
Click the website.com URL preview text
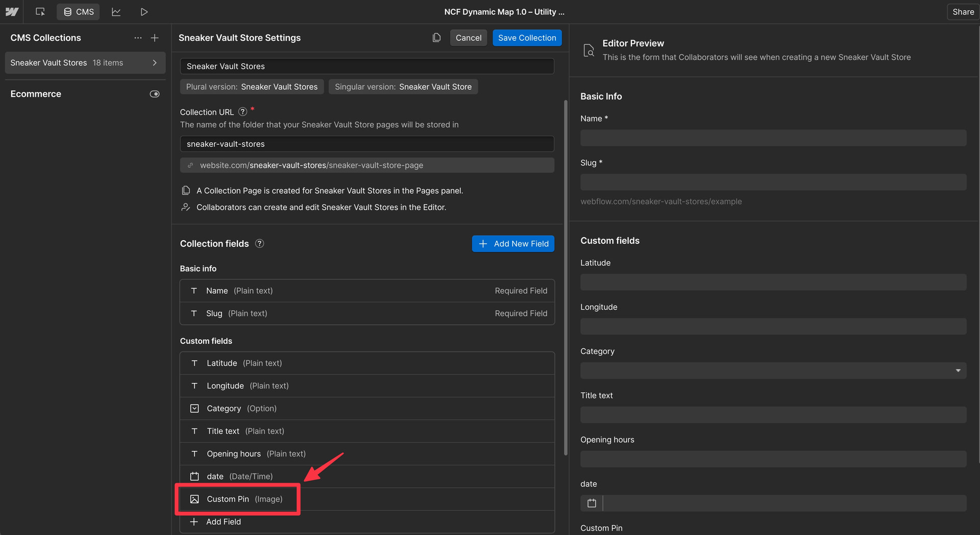click(x=311, y=165)
